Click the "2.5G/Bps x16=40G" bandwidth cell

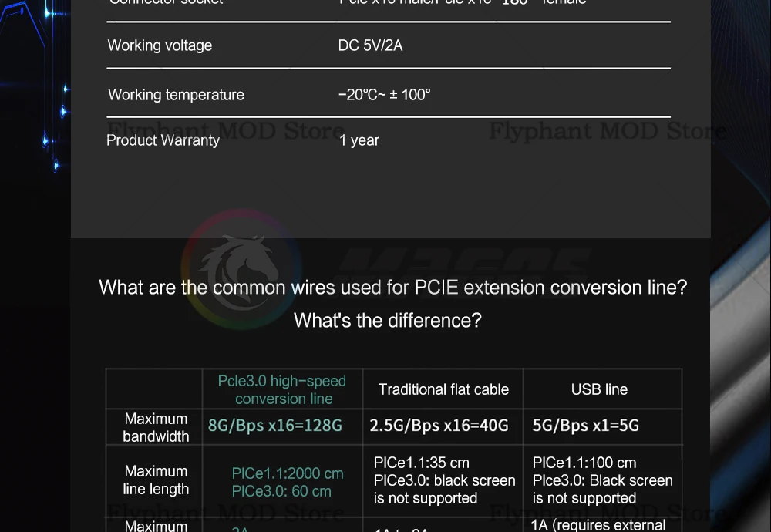(439, 426)
